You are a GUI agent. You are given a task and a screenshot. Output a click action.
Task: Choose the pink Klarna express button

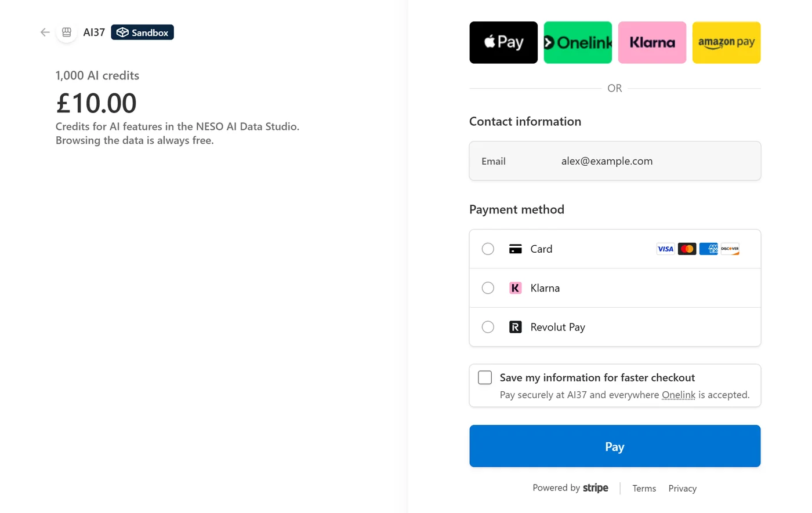pyautogui.click(x=652, y=42)
